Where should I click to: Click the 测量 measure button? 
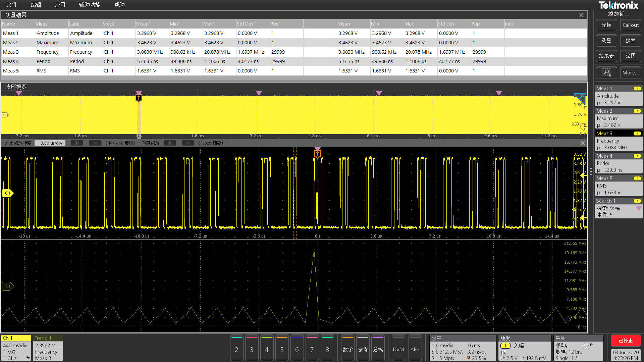pos(606,41)
